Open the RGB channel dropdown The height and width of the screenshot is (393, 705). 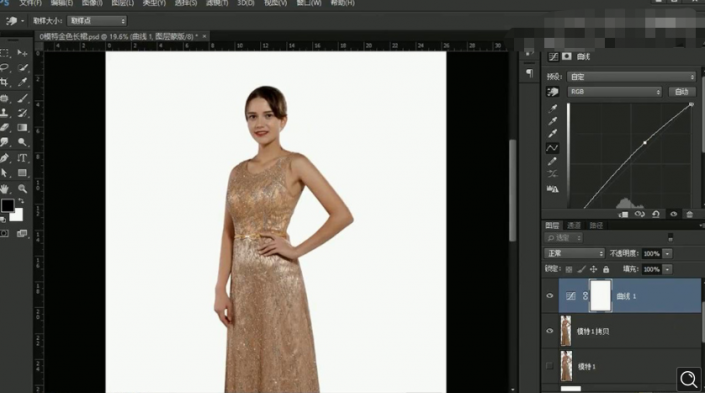(614, 92)
